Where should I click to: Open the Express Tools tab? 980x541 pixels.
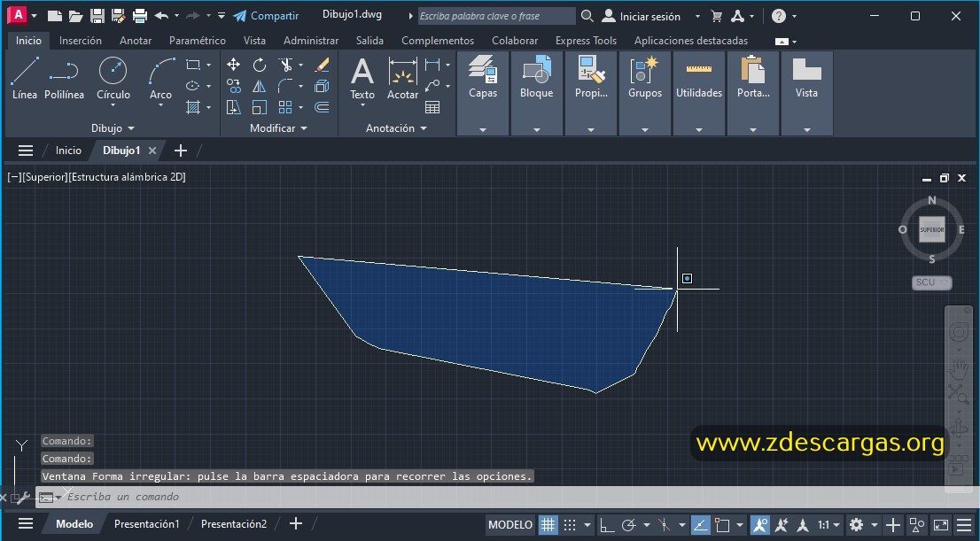586,41
